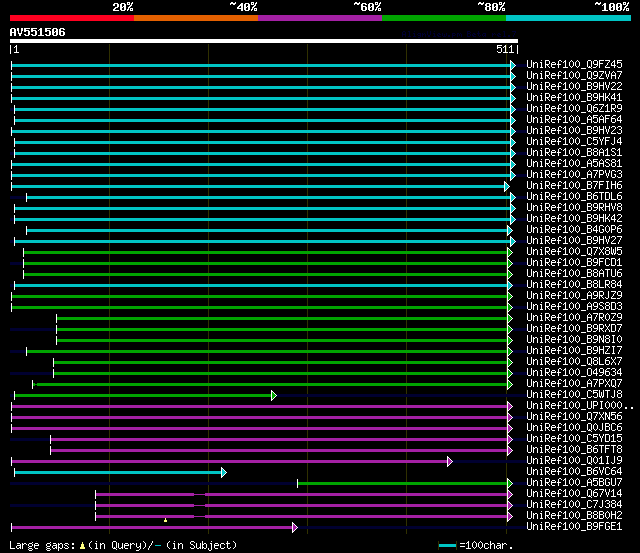Open the UniRef100_O49634 hit label

[x=573, y=373]
